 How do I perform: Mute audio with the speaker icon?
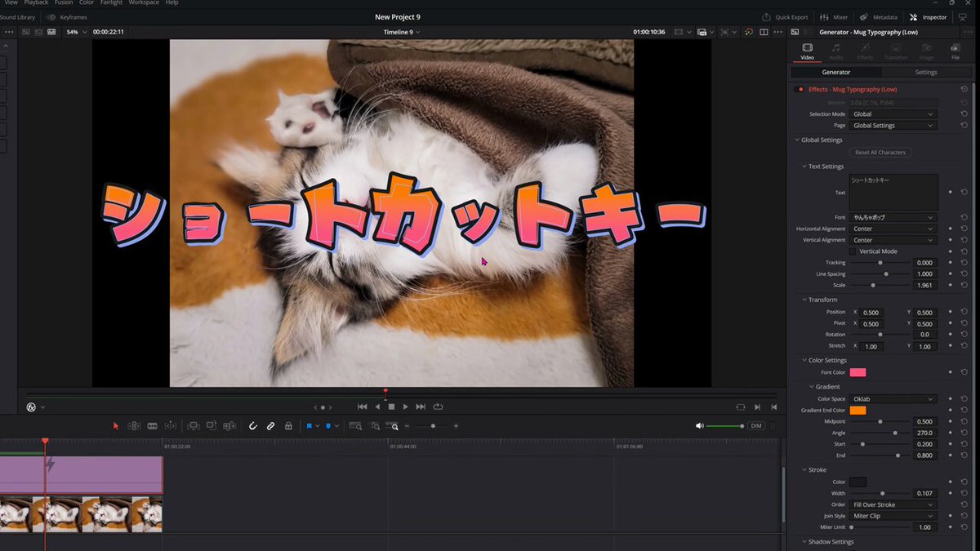(699, 426)
